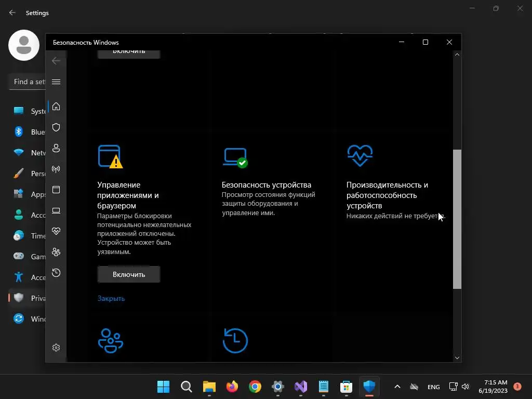
Task: Open Device security laptop icon in sidebar
Action: pos(56,211)
